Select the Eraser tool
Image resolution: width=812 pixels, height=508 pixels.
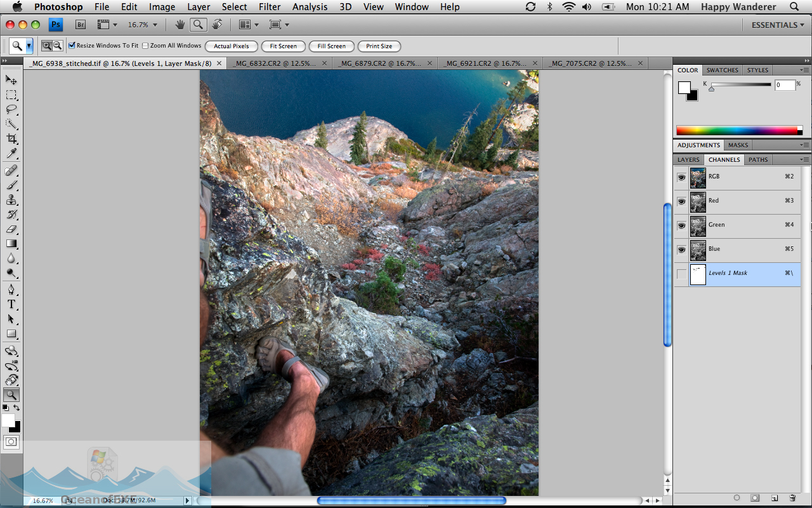pyautogui.click(x=11, y=229)
